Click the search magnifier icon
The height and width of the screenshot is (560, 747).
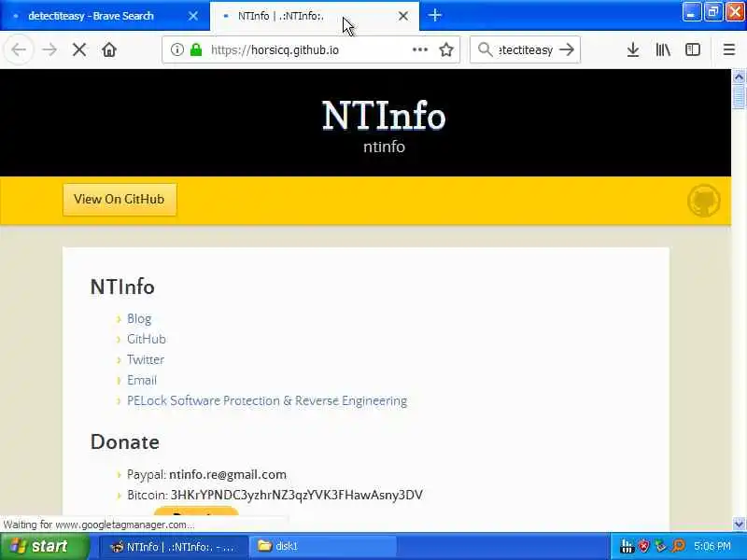click(485, 49)
